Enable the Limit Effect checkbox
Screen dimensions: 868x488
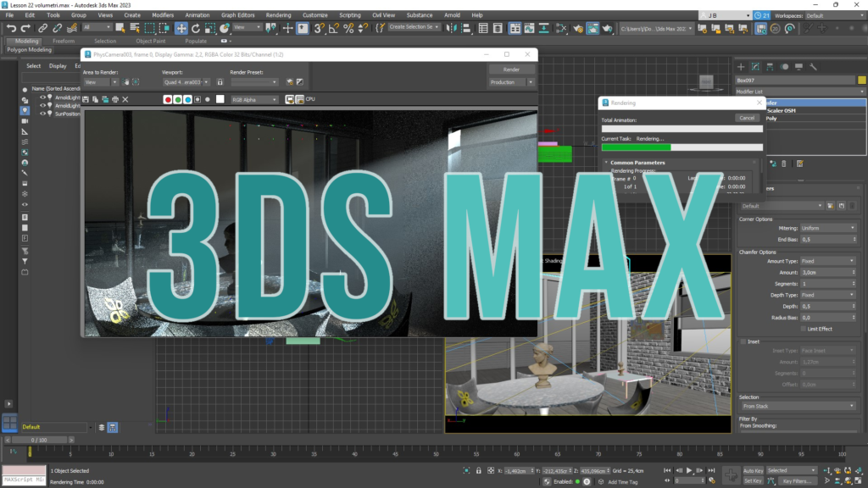coord(804,329)
